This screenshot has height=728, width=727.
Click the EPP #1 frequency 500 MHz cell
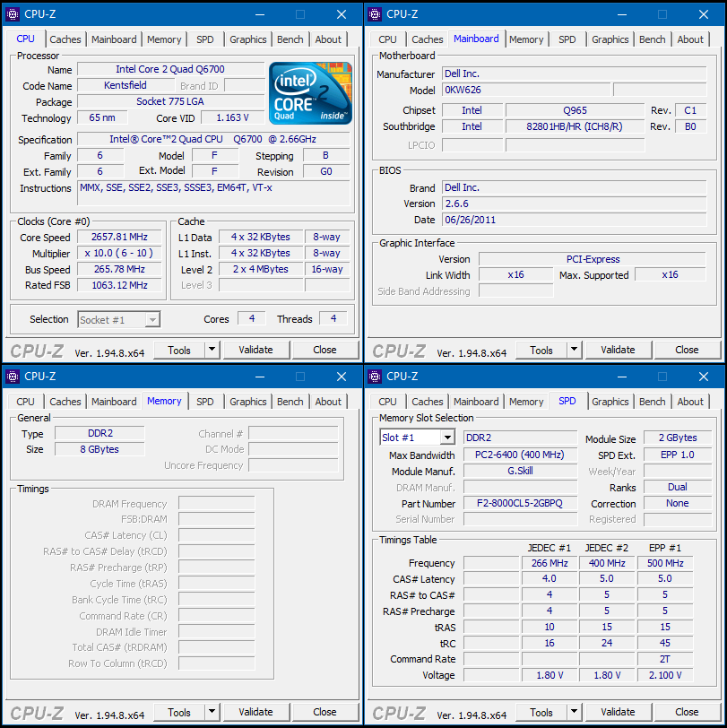pyautogui.click(x=665, y=563)
